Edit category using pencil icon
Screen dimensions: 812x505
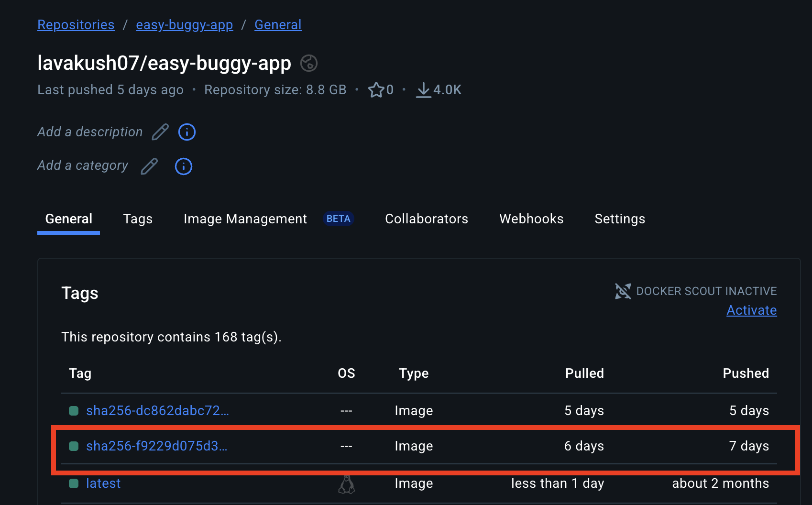[149, 166]
